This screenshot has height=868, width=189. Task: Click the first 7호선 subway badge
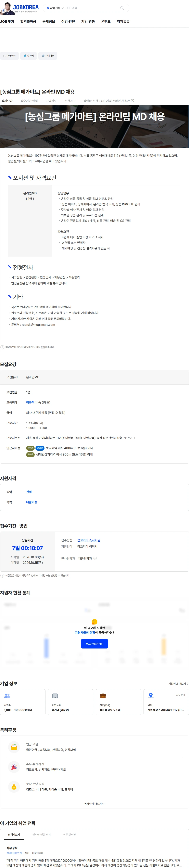point(30,448)
